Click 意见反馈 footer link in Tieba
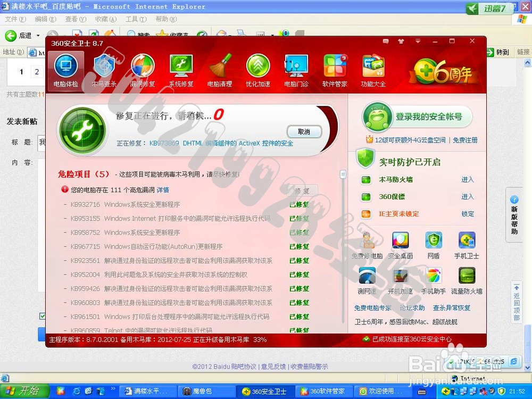 click(x=273, y=367)
